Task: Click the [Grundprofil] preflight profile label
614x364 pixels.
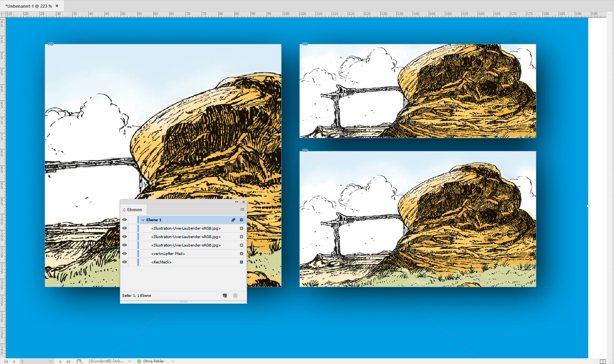Action: 106,361
